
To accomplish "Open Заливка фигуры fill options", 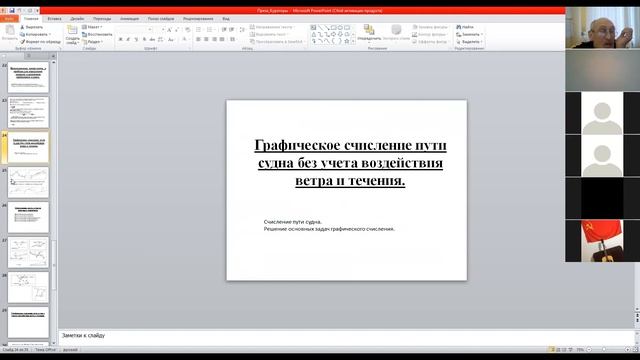I will (430, 27).
